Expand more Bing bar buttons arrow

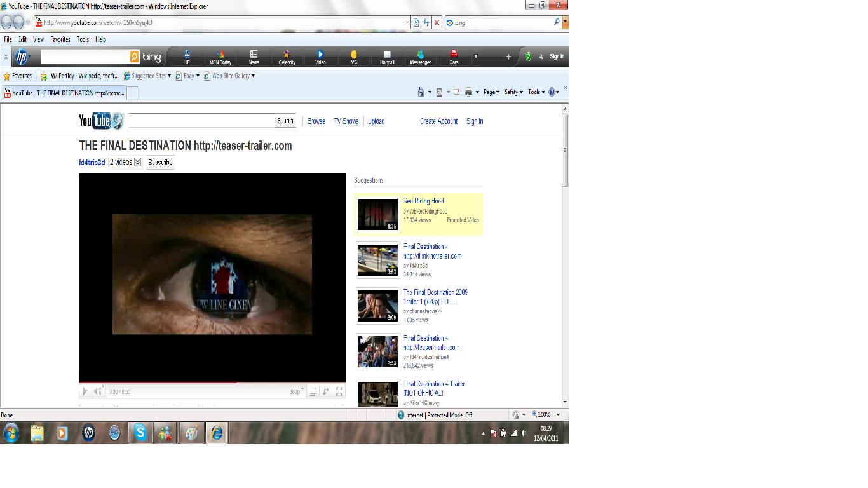(x=476, y=57)
